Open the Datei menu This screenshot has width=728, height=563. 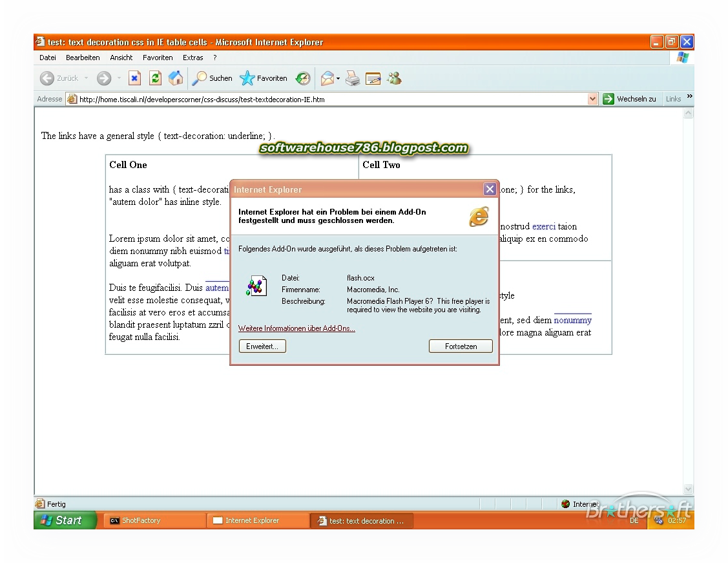(x=48, y=58)
